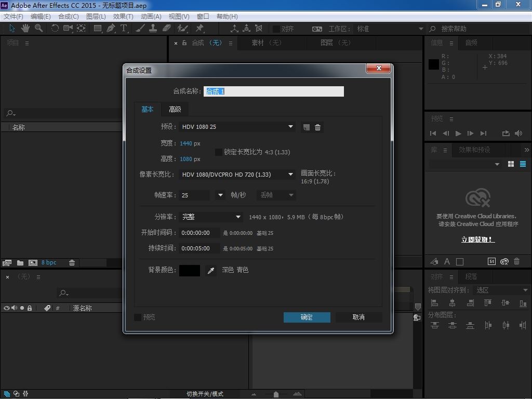Select the Roto Brush tool
The image size is (532, 399).
183,28
